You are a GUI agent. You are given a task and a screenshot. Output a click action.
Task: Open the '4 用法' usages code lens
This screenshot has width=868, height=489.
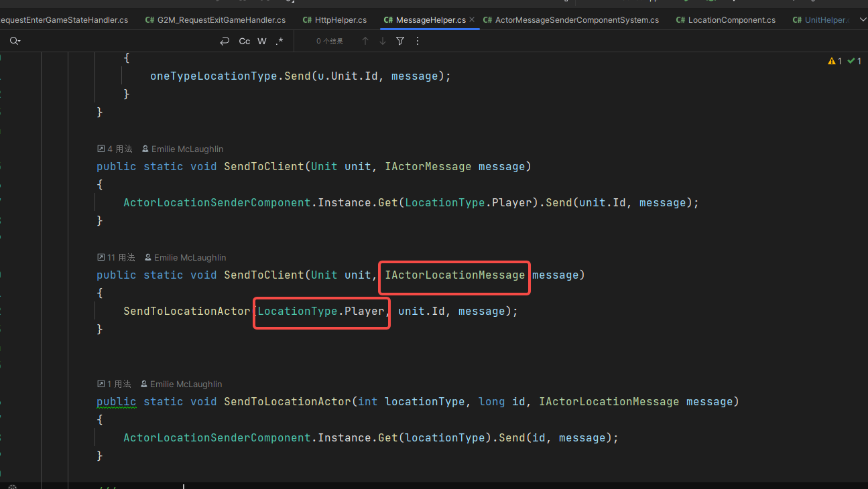click(115, 149)
